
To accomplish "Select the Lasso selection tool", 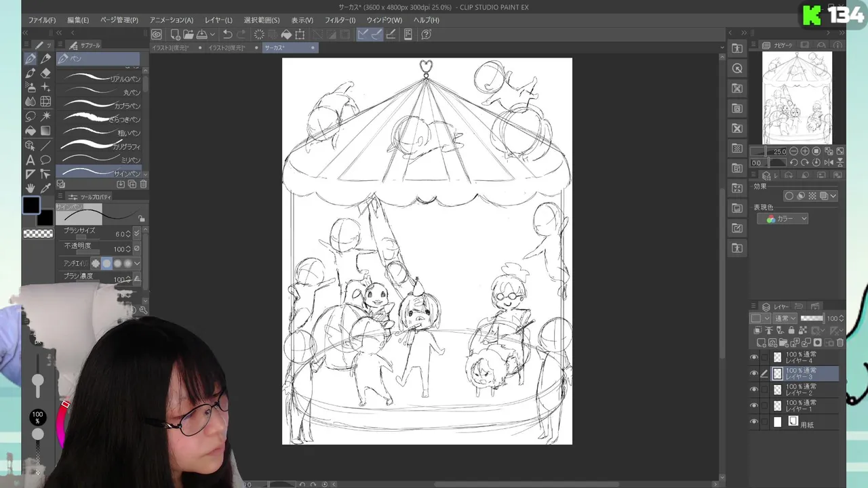I will (31, 117).
